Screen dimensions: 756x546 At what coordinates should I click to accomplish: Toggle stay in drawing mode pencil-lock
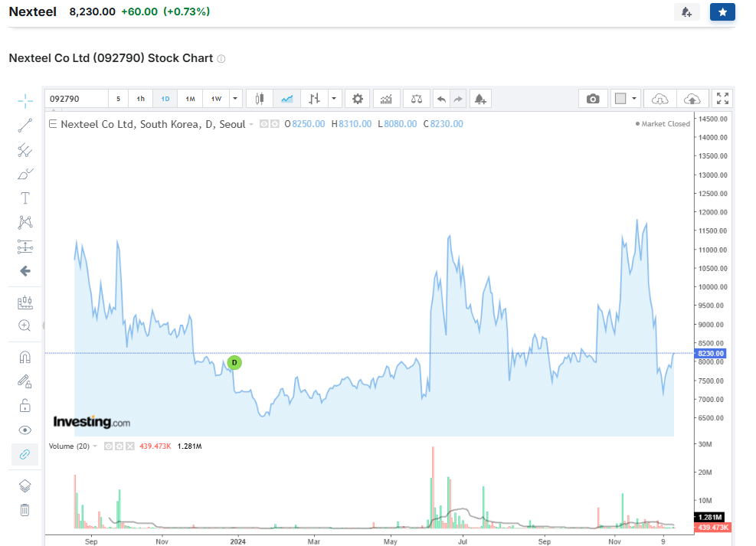click(x=25, y=381)
